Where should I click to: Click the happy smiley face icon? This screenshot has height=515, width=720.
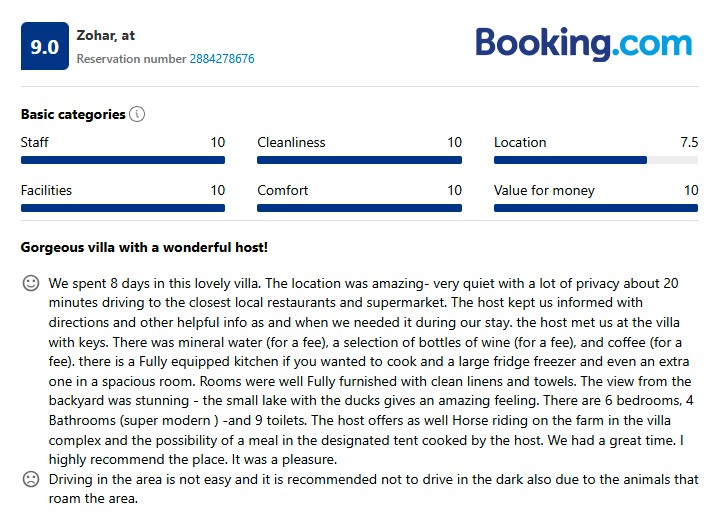[31, 283]
